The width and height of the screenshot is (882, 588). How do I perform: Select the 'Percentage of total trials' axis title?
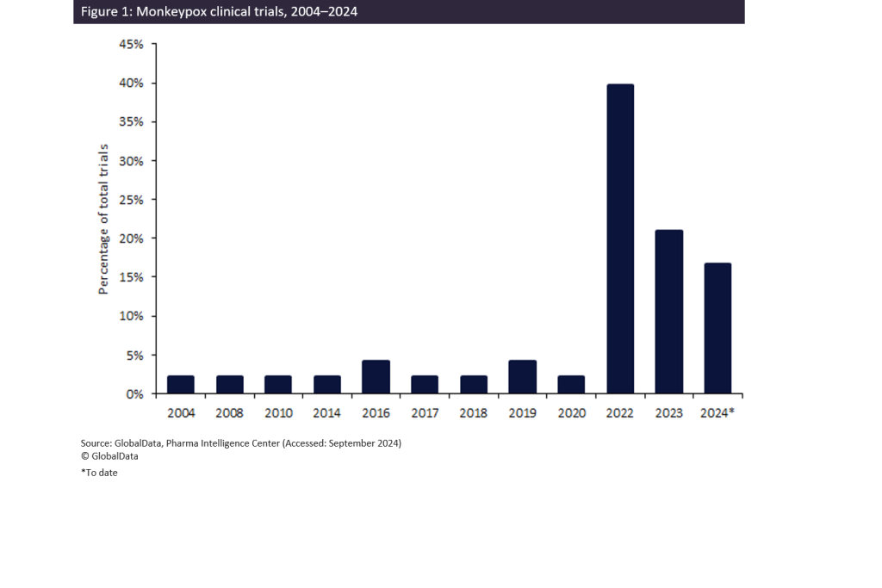[x=104, y=219]
